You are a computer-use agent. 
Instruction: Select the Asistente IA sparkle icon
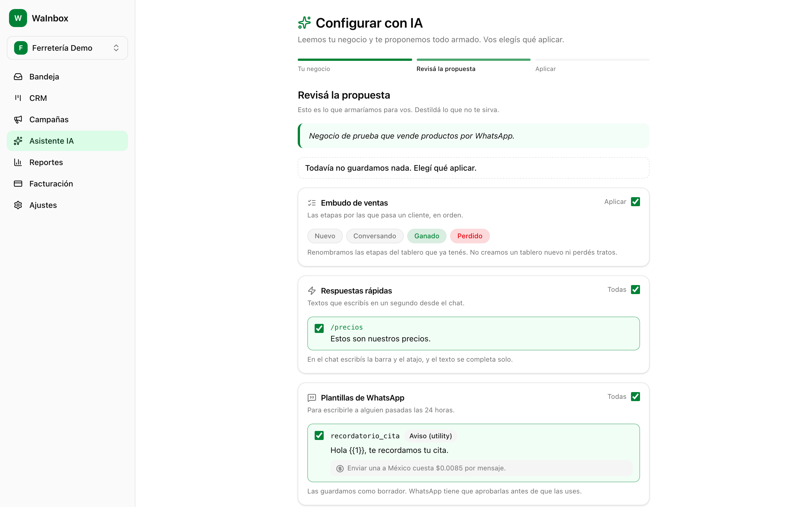18,141
